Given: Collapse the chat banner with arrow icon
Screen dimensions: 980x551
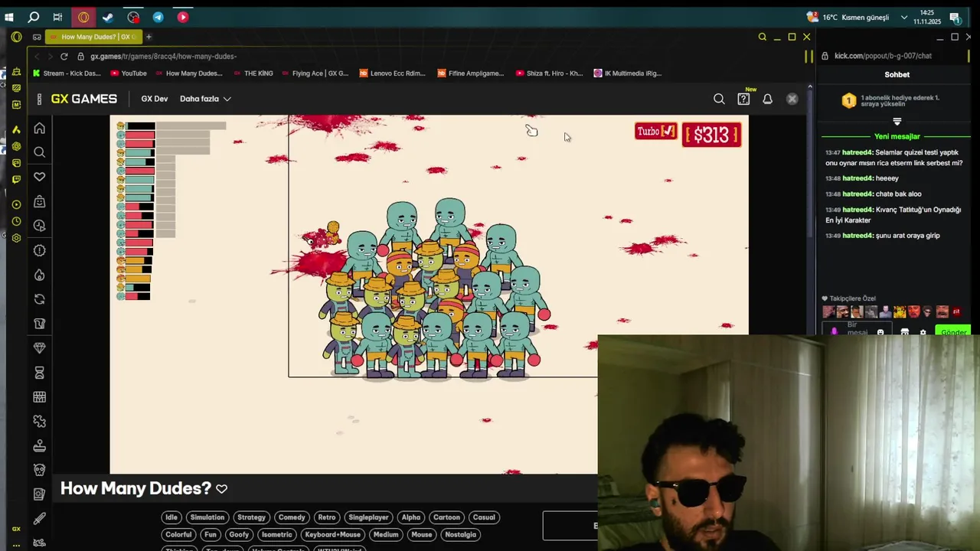Looking at the screenshot, I should [897, 121].
